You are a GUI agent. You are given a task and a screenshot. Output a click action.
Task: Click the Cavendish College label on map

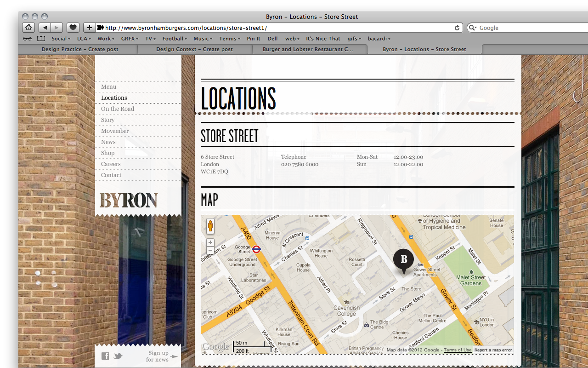point(346,311)
